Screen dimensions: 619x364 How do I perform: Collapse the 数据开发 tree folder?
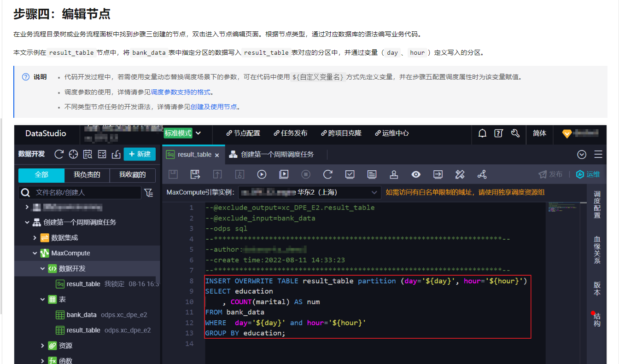pyautogui.click(x=42, y=269)
